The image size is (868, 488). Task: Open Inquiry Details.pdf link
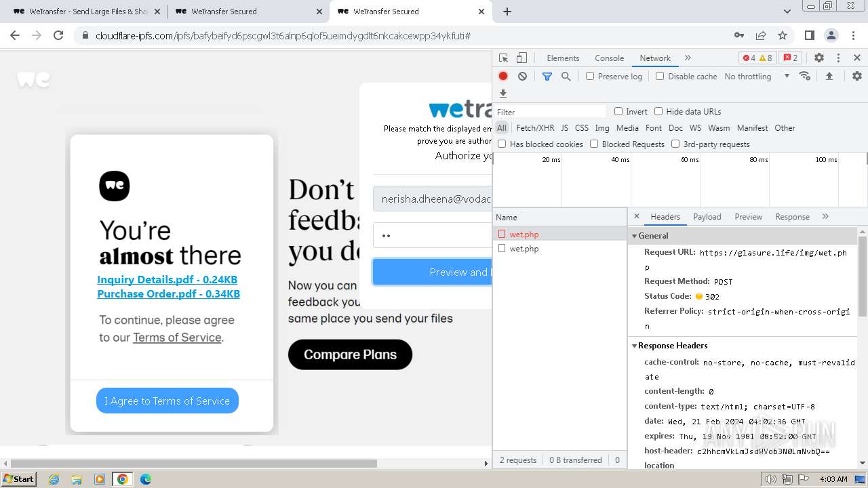(x=167, y=279)
